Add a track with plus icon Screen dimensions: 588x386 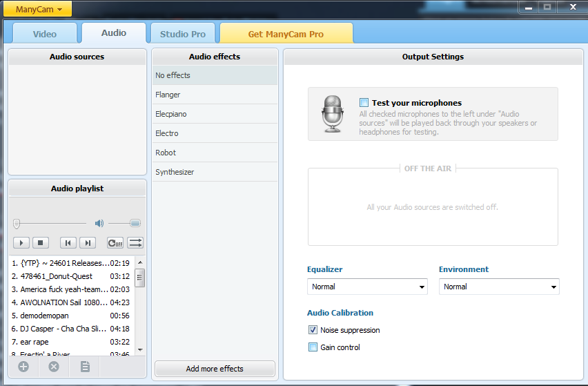pyautogui.click(x=23, y=367)
